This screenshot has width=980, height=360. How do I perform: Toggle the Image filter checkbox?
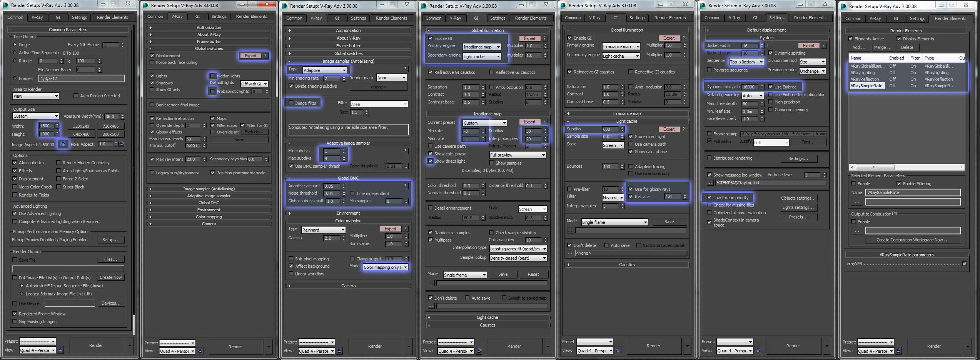point(291,103)
